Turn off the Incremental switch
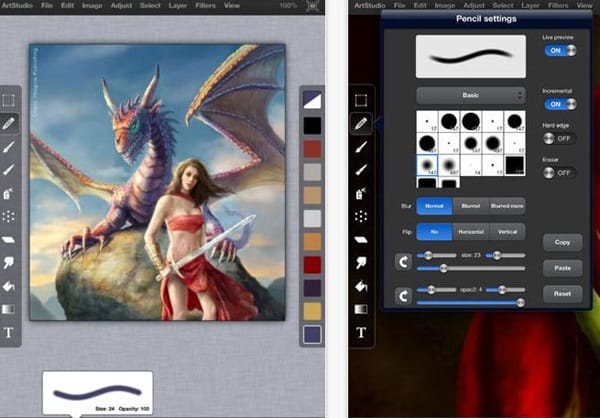This screenshot has height=418, width=600. [x=561, y=104]
